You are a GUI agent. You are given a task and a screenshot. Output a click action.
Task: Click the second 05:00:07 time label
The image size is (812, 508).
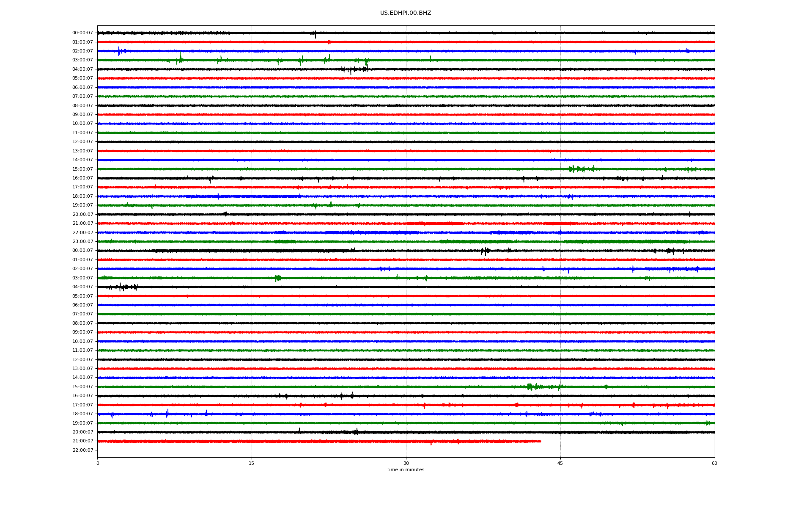tap(82, 296)
